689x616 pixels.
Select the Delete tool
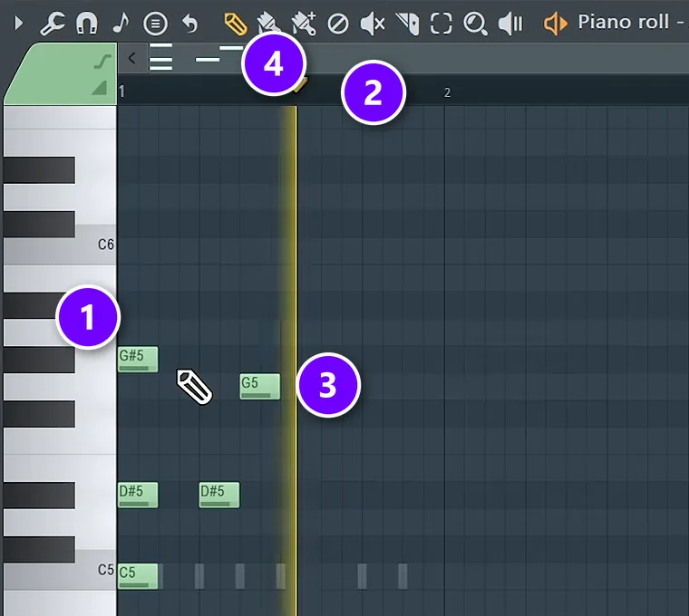click(x=338, y=24)
